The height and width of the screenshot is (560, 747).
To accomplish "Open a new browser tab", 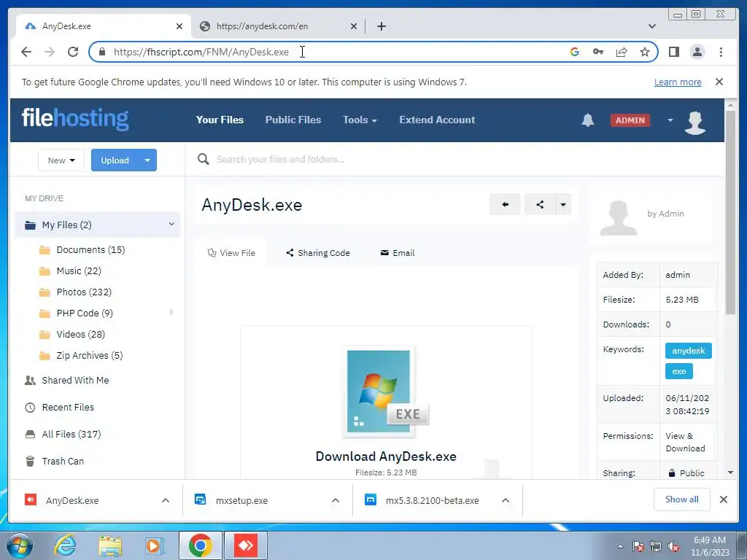I will [381, 26].
